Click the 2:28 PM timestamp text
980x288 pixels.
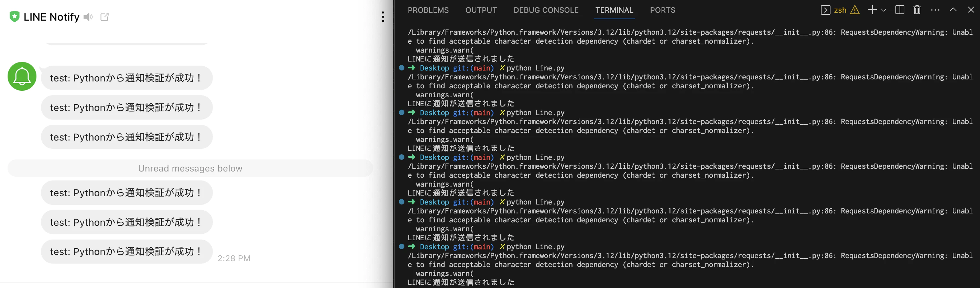[234, 258]
